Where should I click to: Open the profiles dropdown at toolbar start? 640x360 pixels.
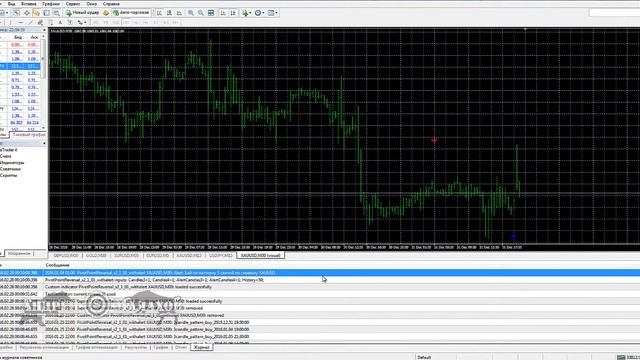[4, 13]
